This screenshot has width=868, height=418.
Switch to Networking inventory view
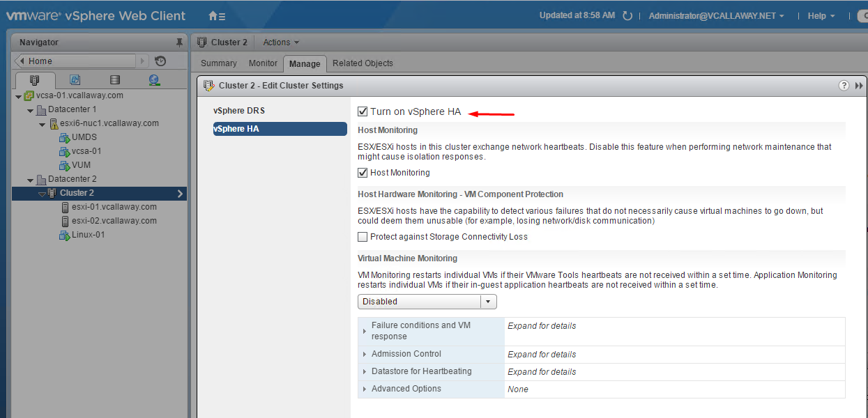point(154,80)
